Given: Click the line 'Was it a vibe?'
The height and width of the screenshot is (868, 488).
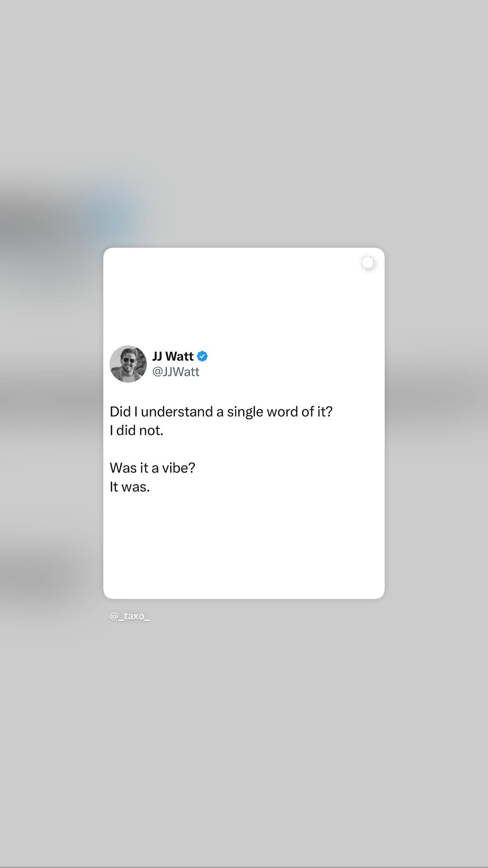Looking at the screenshot, I should click(x=152, y=468).
